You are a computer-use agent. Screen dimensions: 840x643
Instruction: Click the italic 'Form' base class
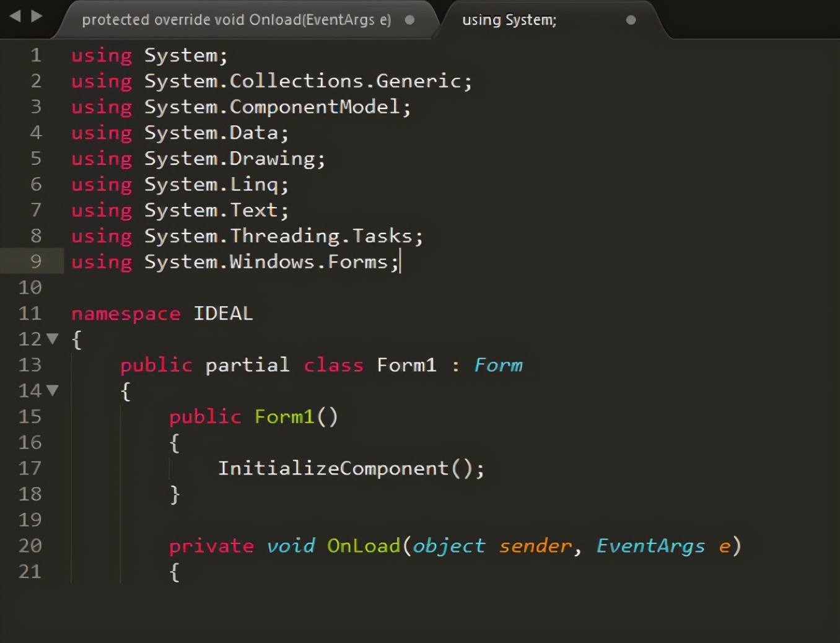pos(498,365)
